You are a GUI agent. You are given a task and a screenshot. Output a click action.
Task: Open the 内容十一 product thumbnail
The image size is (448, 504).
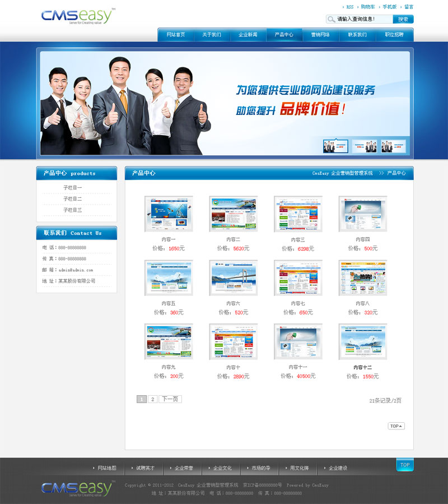(x=298, y=341)
